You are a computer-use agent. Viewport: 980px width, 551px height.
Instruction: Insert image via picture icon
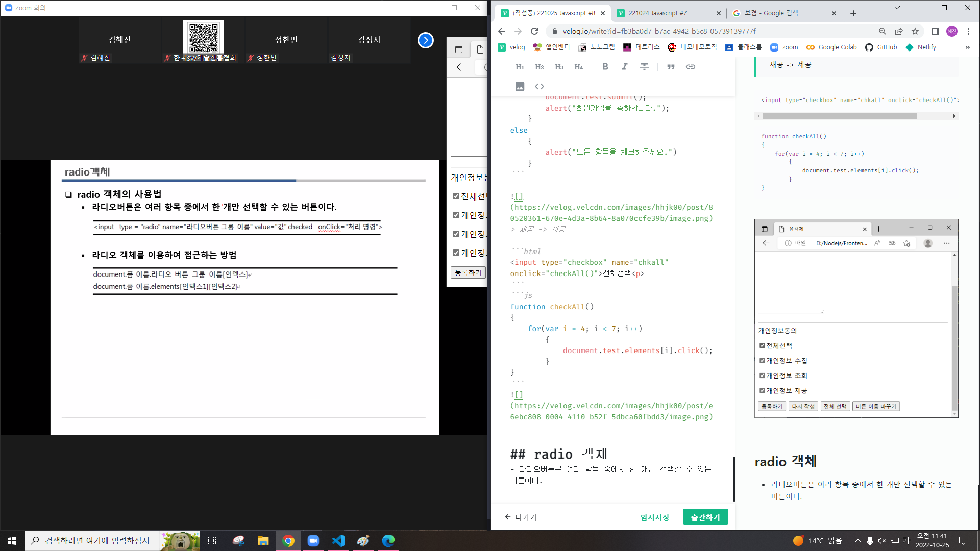click(520, 87)
